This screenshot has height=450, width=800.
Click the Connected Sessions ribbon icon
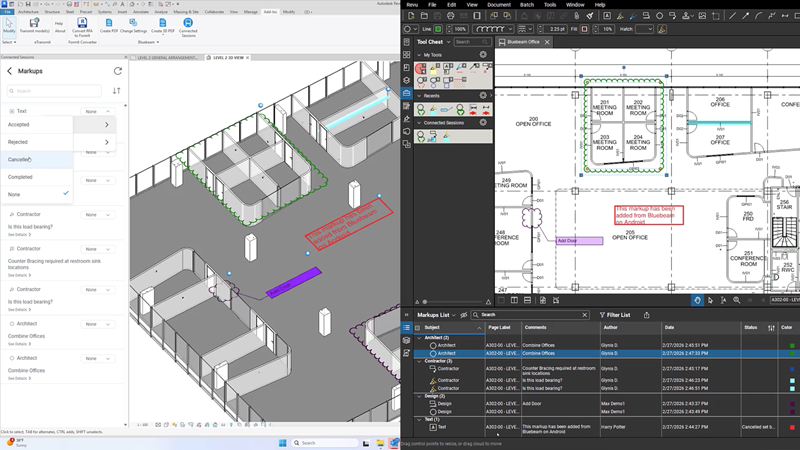click(188, 25)
